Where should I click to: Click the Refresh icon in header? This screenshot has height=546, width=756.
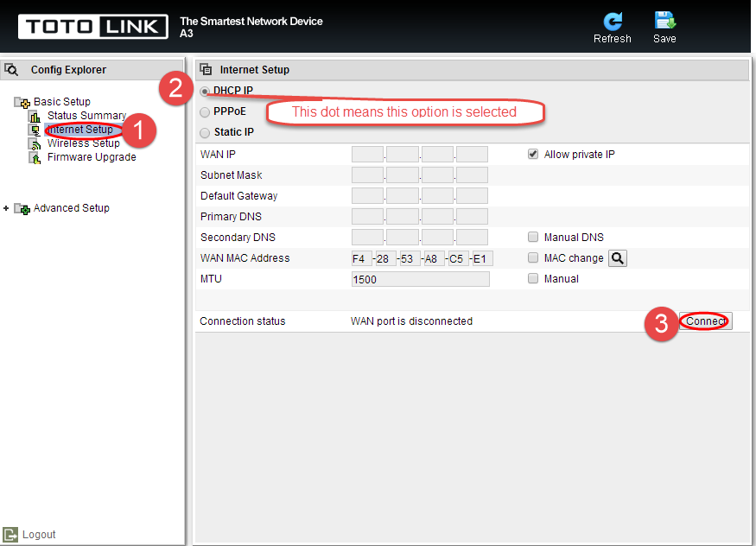click(613, 22)
